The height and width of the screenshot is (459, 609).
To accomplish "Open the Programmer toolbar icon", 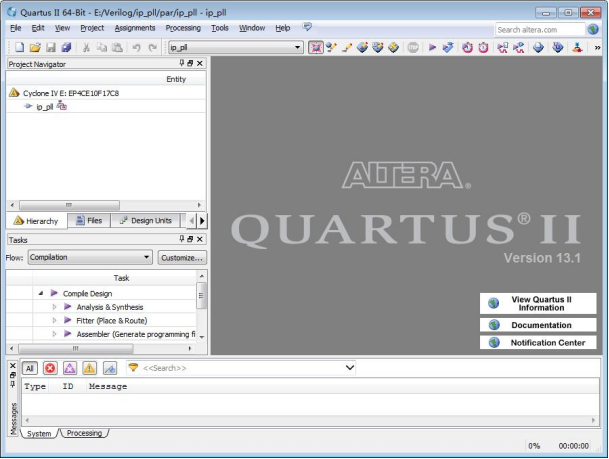I will point(558,47).
